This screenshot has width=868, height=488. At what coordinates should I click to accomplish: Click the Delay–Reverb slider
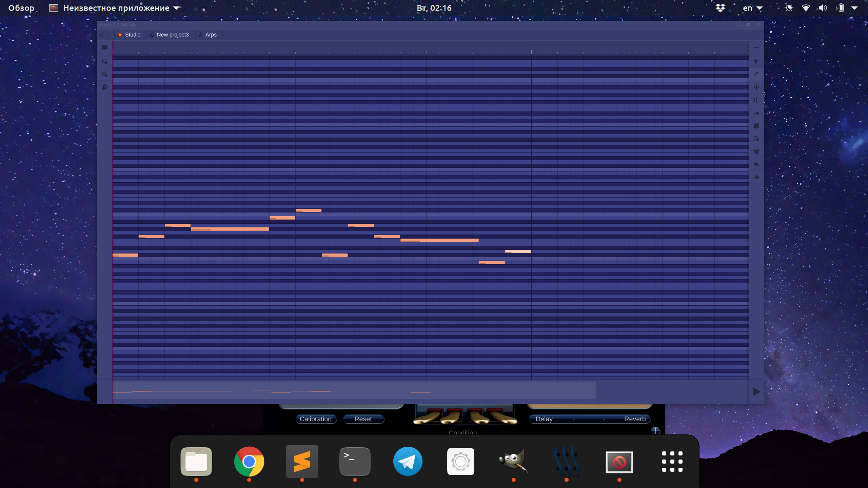click(x=589, y=419)
